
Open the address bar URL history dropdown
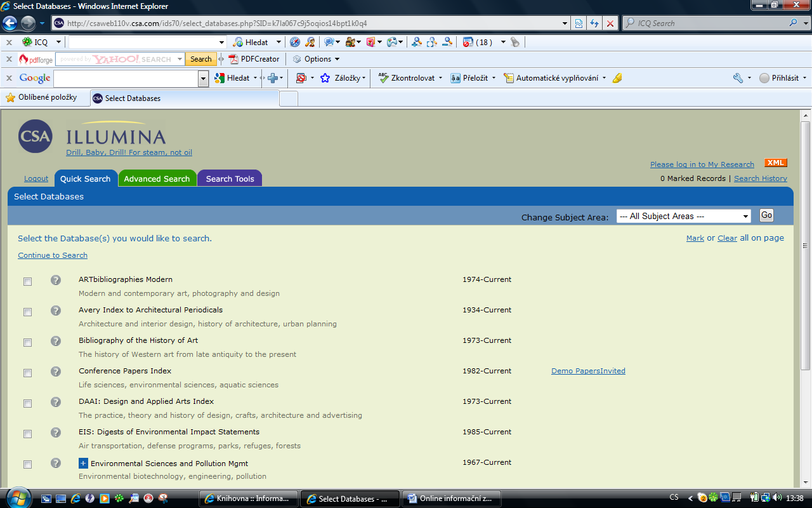(x=565, y=23)
